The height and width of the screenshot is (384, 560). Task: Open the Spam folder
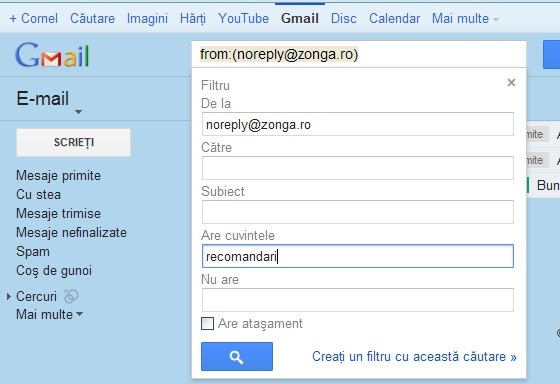33,251
